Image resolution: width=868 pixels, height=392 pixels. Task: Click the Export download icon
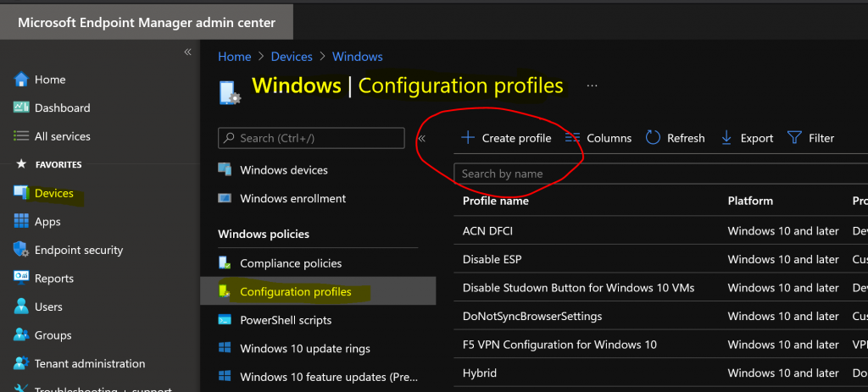pos(726,138)
